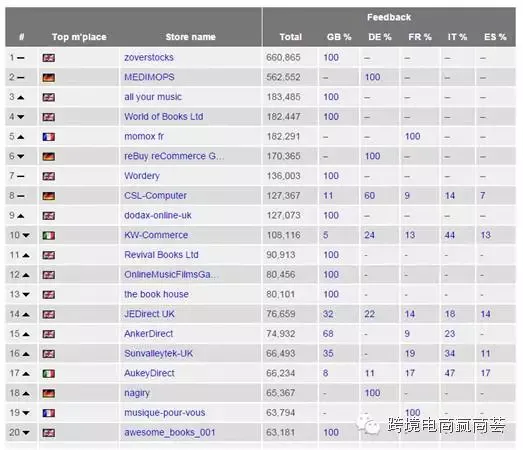
Task: Open the zoverstocks store link
Action: pyautogui.click(x=149, y=57)
